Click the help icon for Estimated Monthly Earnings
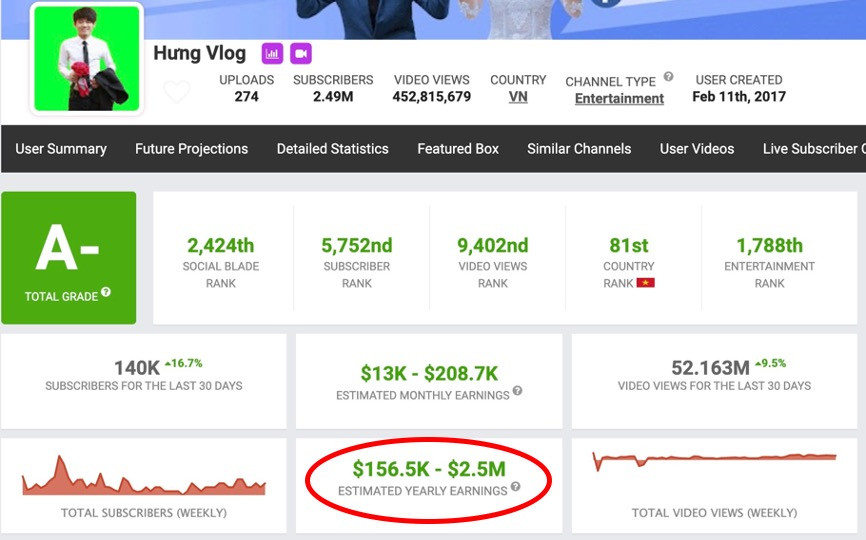Screen dimensions: 866x540 click(517, 392)
